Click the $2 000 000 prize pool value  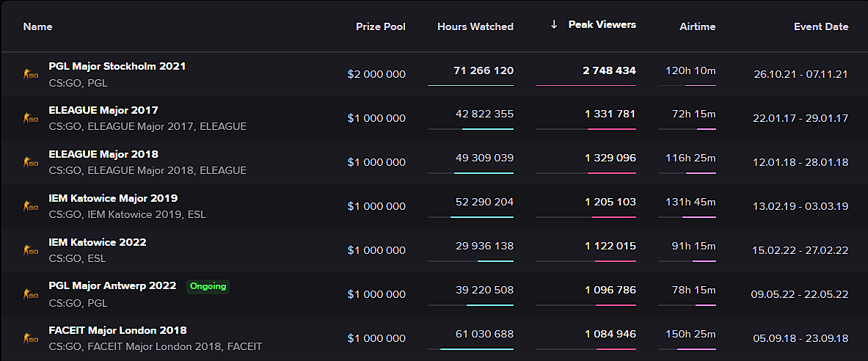click(376, 74)
